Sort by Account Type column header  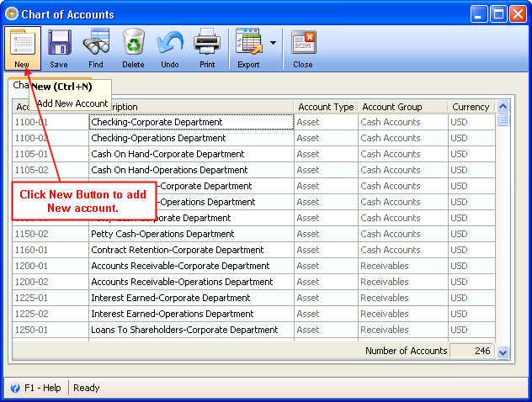[x=326, y=107]
